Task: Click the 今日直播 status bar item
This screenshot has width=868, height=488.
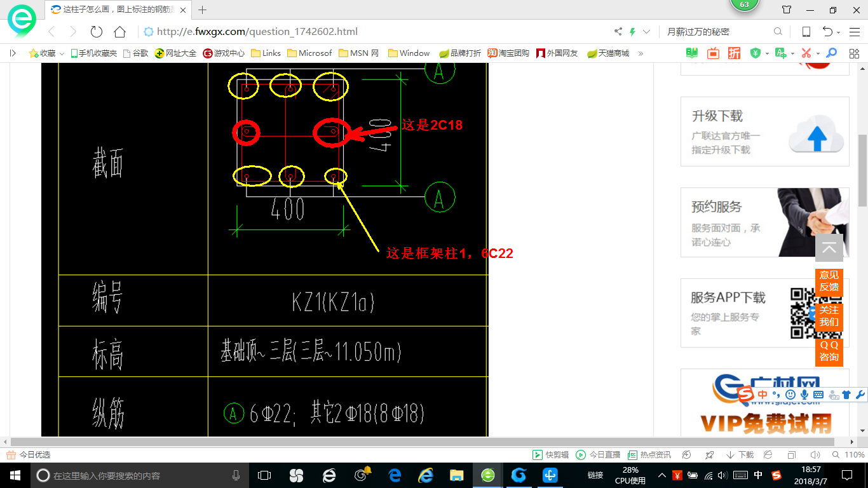Action: pyautogui.click(x=598, y=455)
